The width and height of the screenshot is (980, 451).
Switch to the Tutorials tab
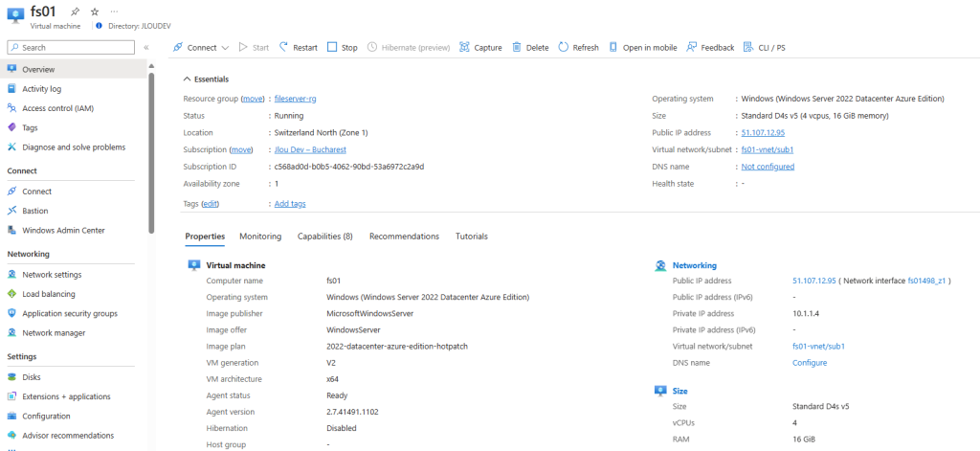click(471, 237)
